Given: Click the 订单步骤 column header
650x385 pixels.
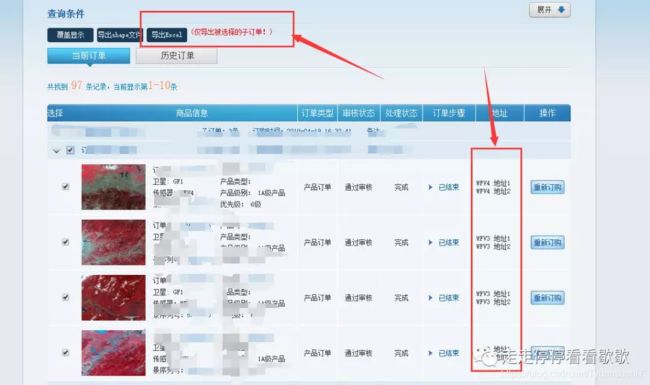Looking at the screenshot, I should click(x=449, y=113).
